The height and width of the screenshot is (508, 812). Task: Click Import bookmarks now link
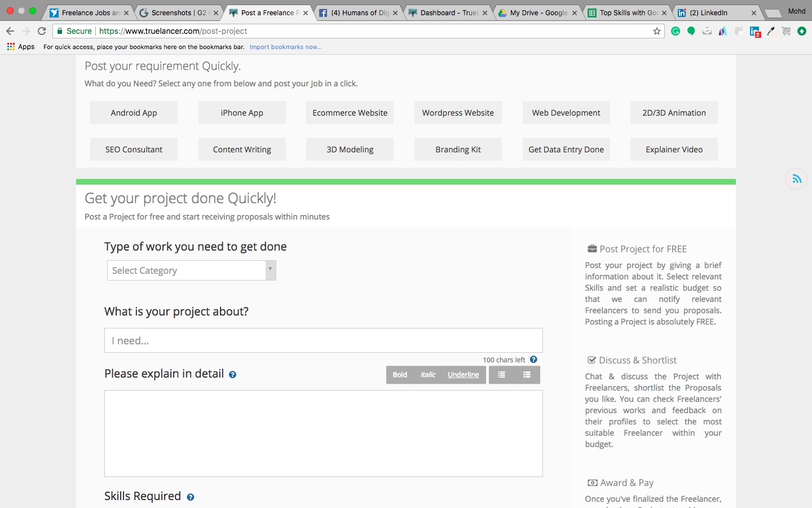[x=285, y=47]
